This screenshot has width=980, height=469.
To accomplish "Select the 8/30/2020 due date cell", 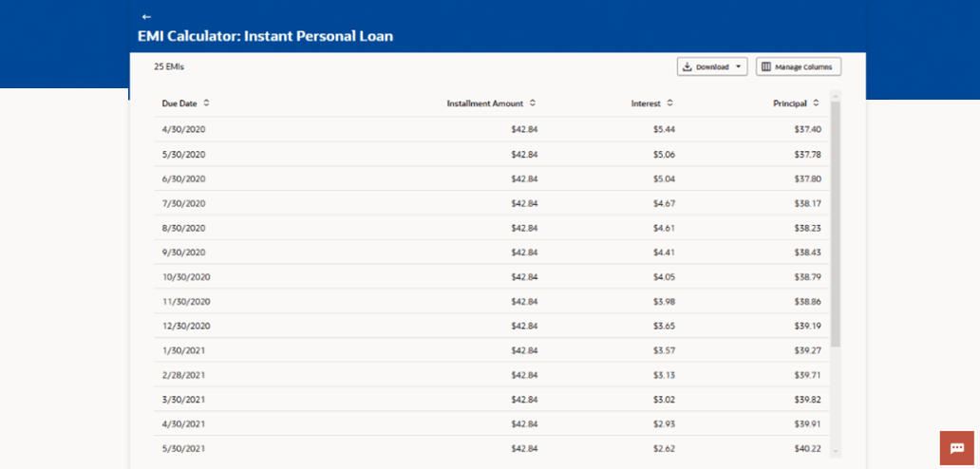I will [184, 228].
